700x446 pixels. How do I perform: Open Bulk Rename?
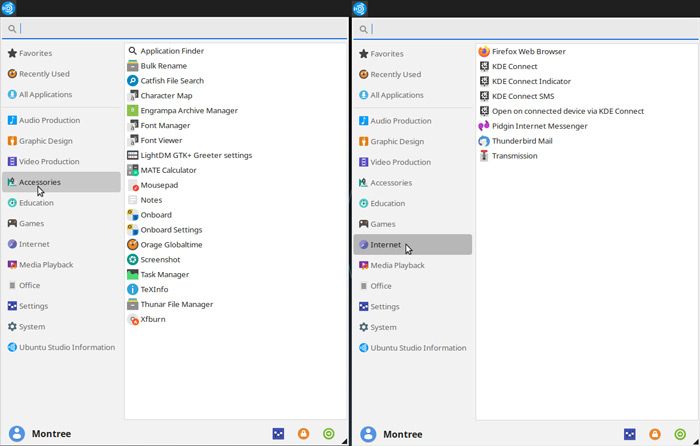point(163,66)
